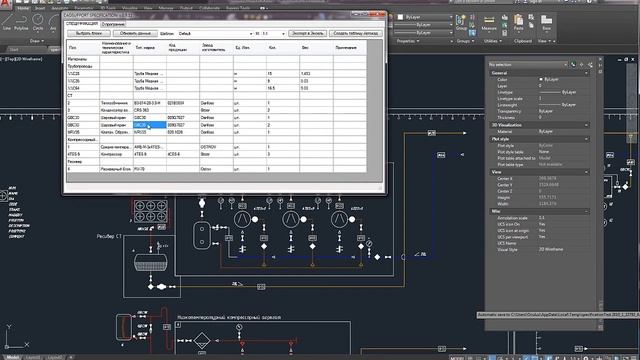
Task: Click the Экспорт в Эксель button
Action: tap(307, 33)
